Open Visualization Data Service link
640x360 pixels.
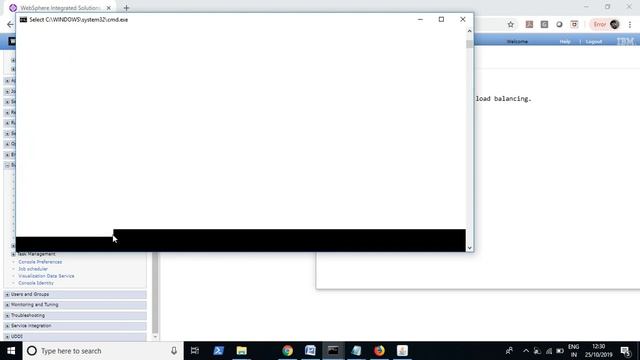(x=46, y=276)
